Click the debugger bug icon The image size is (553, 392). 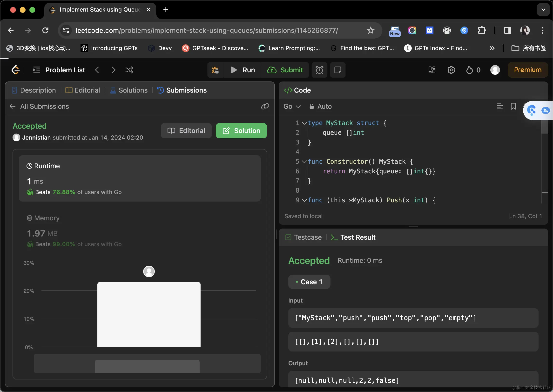[x=215, y=70]
